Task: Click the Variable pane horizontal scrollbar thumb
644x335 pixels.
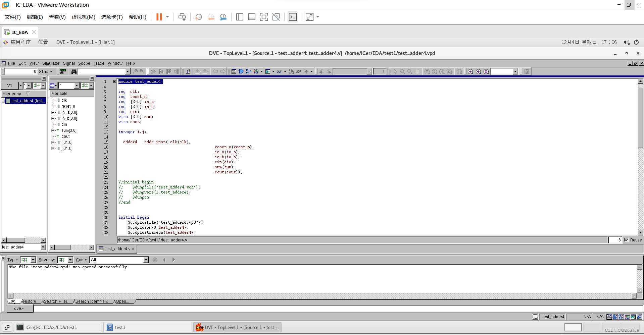Action: [x=62, y=247]
